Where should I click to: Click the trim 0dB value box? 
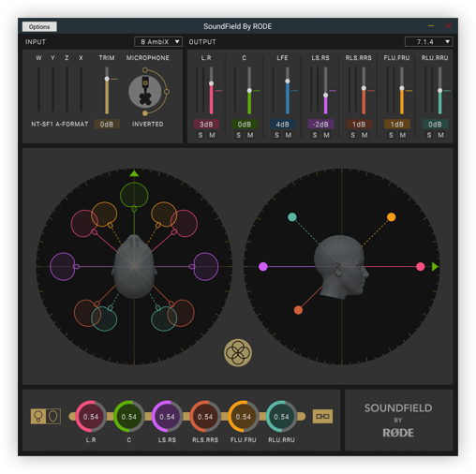(107, 125)
